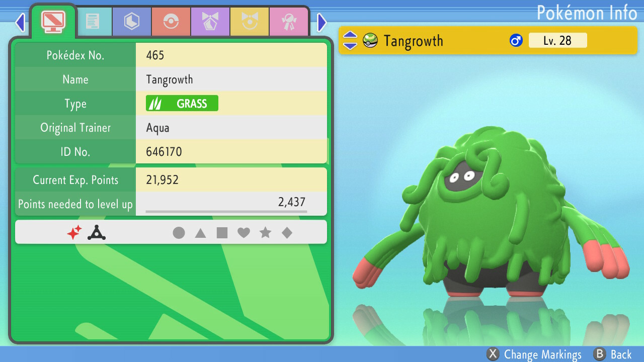
Task: Toggle the star marking
Action: click(x=265, y=233)
